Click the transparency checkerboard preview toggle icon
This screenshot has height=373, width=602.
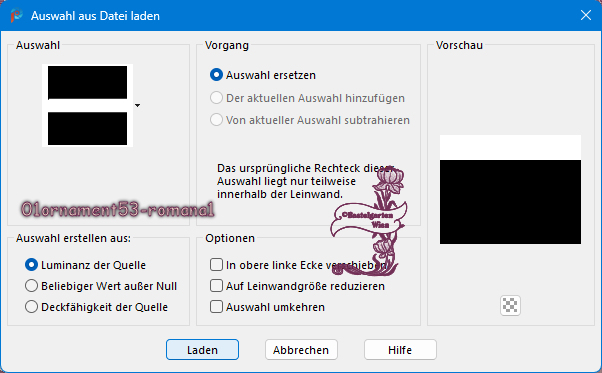(x=510, y=305)
